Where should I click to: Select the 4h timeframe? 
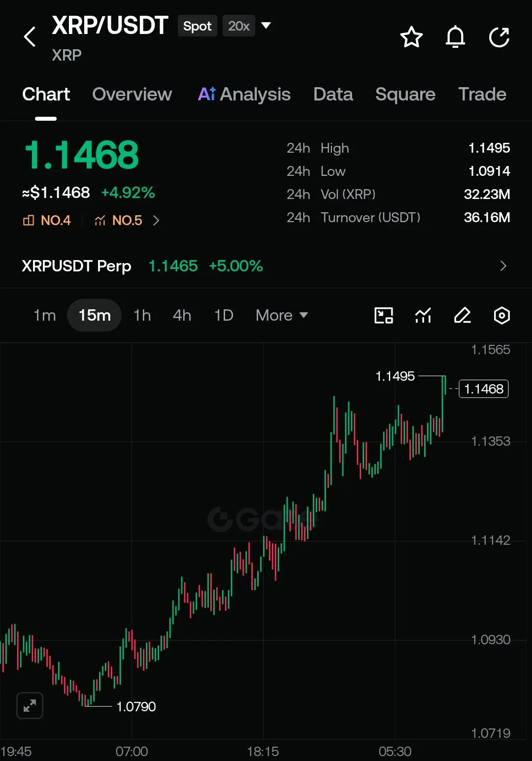(182, 315)
